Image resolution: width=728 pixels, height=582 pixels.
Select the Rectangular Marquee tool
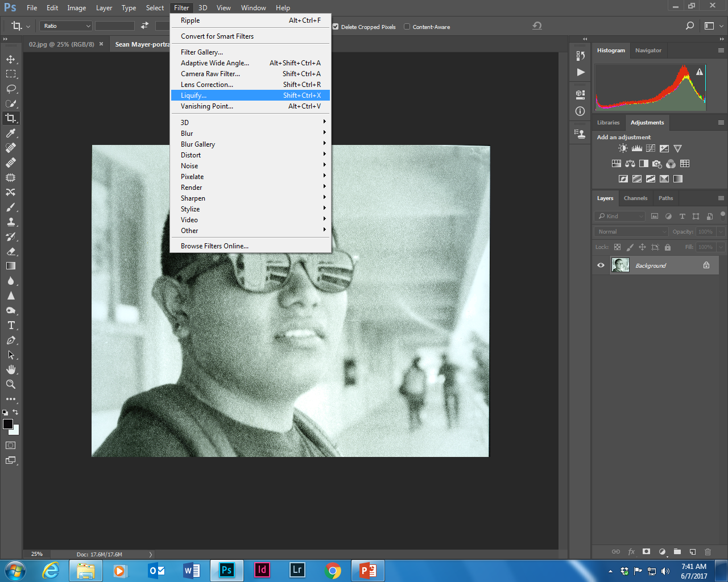pyautogui.click(x=11, y=74)
